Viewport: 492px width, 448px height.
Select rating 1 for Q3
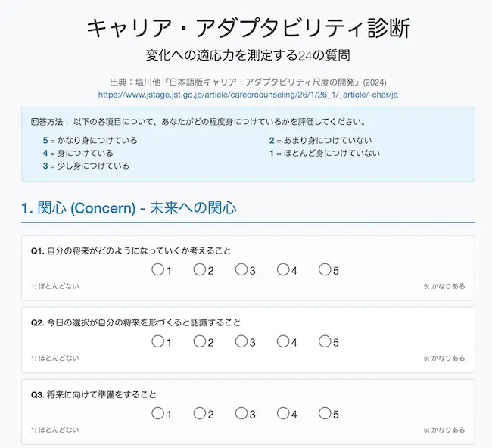point(157,413)
